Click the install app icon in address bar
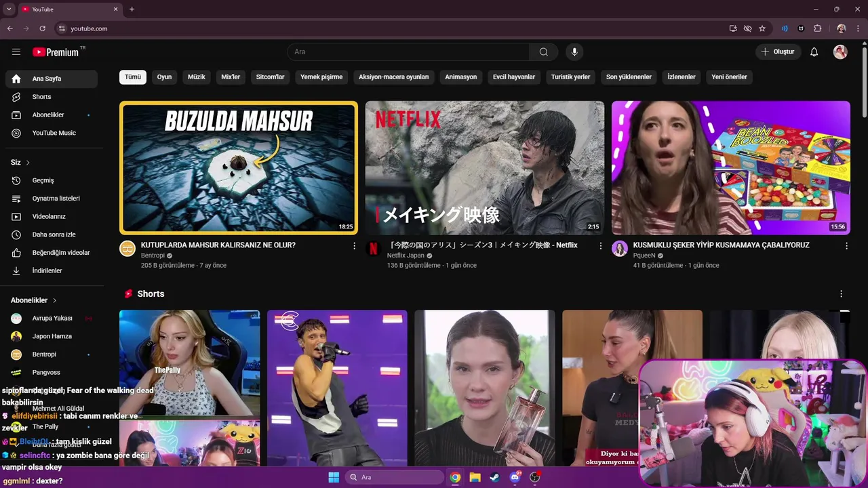 coord(733,28)
